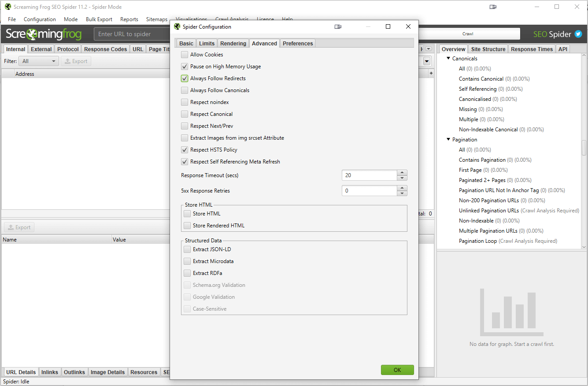Open the Reports menu

[x=129, y=19]
